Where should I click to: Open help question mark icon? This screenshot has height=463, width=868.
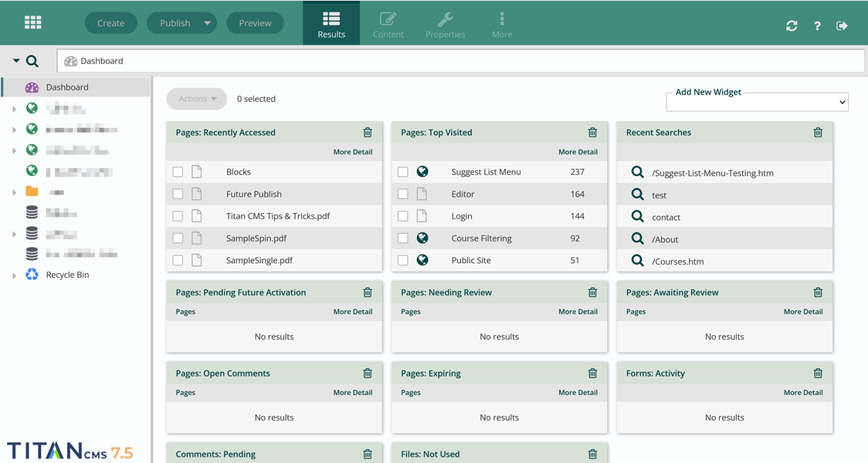[817, 25]
